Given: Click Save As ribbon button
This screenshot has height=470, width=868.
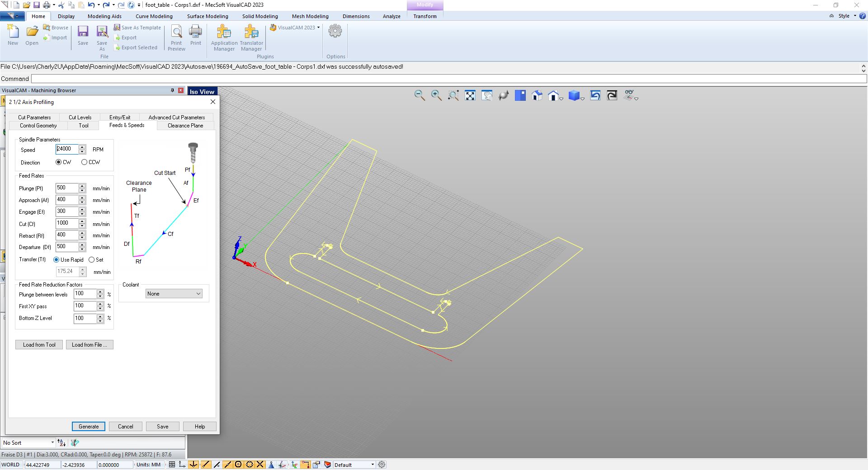Looking at the screenshot, I should (x=102, y=38).
